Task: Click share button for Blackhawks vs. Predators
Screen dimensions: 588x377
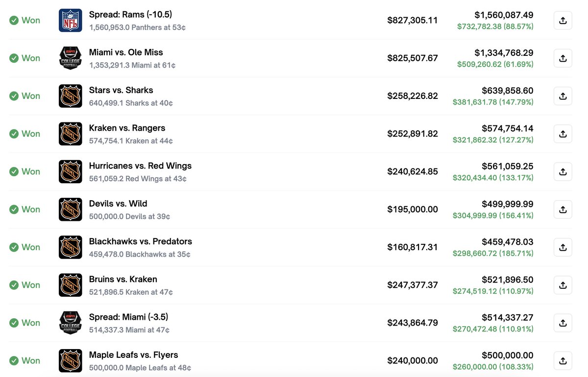Action: pyautogui.click(x=563, y=247)
